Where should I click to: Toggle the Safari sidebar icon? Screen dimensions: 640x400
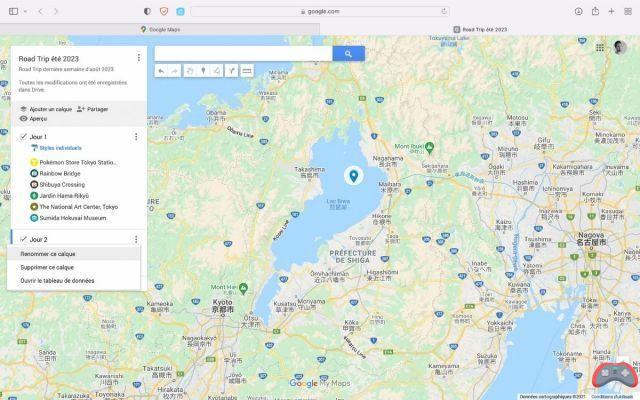click(x=13, y=11)
